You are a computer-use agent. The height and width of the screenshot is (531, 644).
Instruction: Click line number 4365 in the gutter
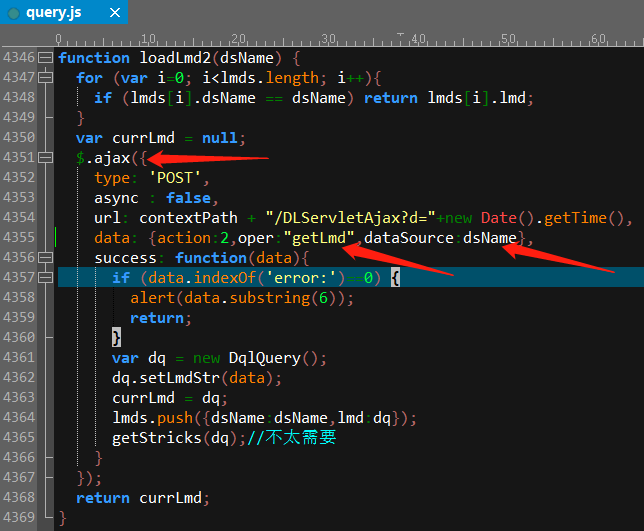(x=19, y=437)
